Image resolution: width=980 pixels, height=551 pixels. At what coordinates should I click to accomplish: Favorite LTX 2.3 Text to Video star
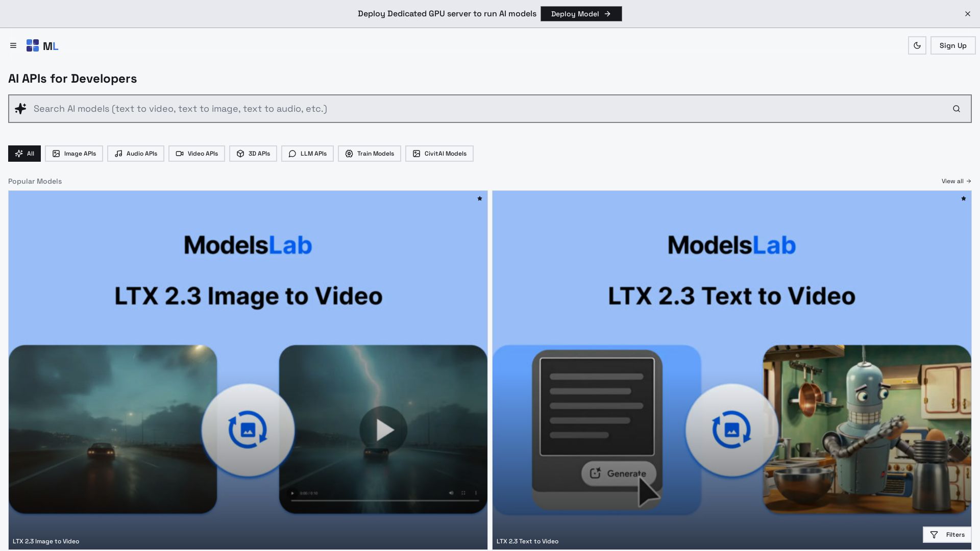[x=963, y=198]
